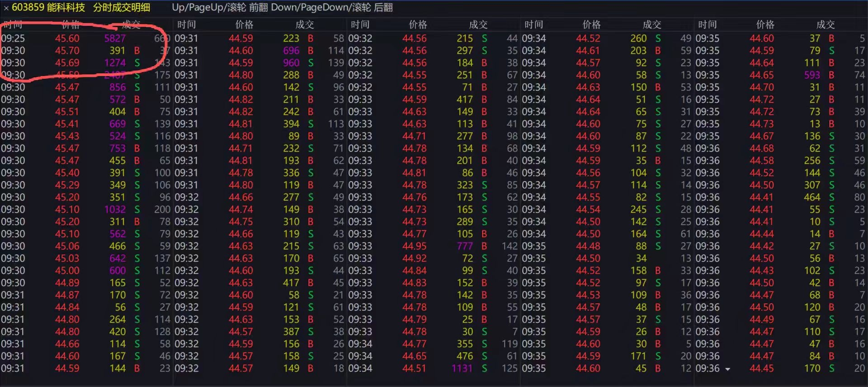Select volume 1274

pos(115,63)
